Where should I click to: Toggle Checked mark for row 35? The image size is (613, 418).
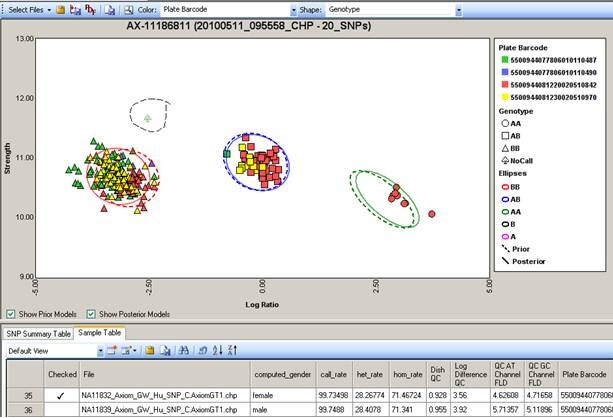[61, 396]
